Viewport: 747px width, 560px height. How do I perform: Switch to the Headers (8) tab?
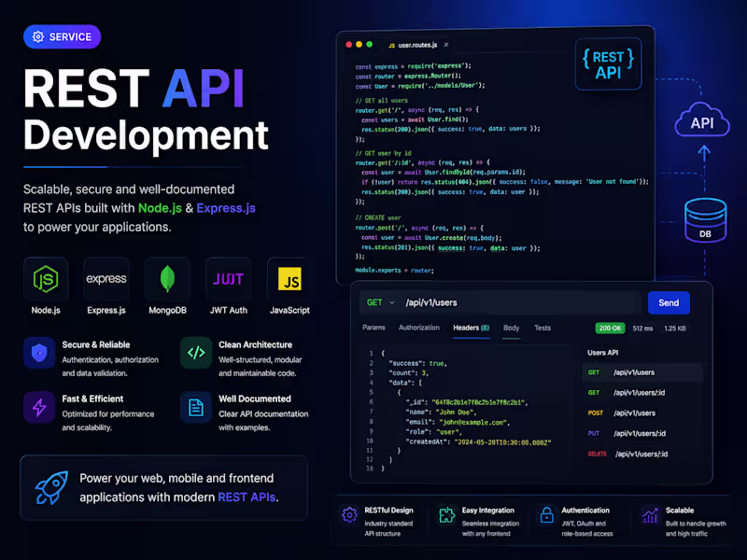(472, 328)
